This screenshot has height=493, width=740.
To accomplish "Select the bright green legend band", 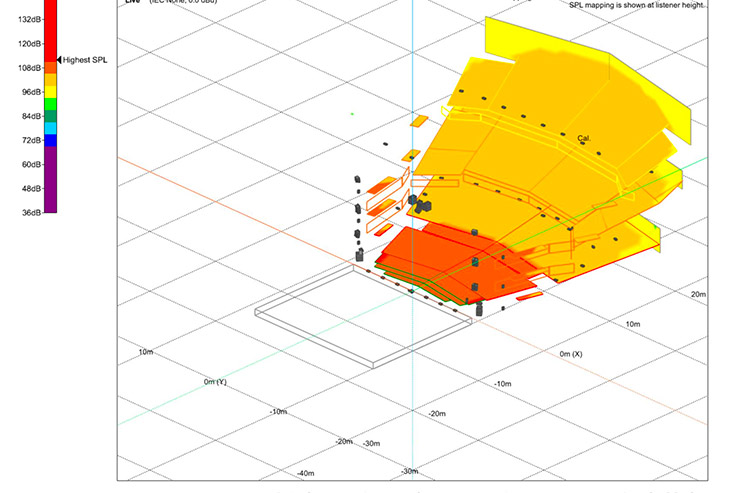I will coord(50,104).
